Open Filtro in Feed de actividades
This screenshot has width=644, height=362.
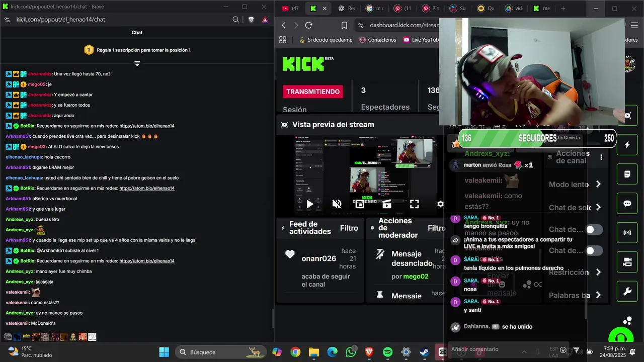pyautogui.click(x=349, y=228)
